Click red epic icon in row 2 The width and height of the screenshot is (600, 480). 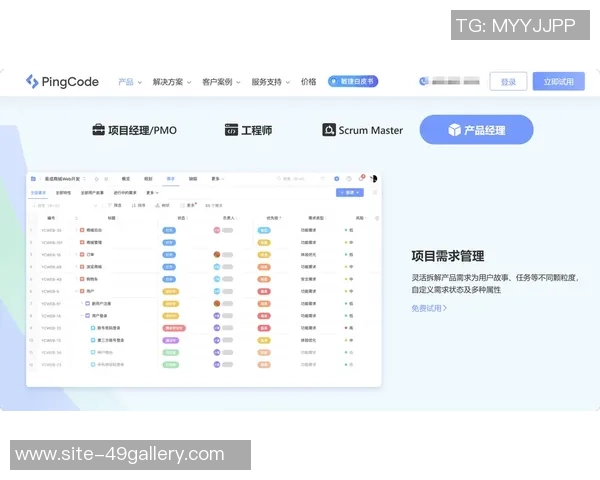[x=82, y=242]
